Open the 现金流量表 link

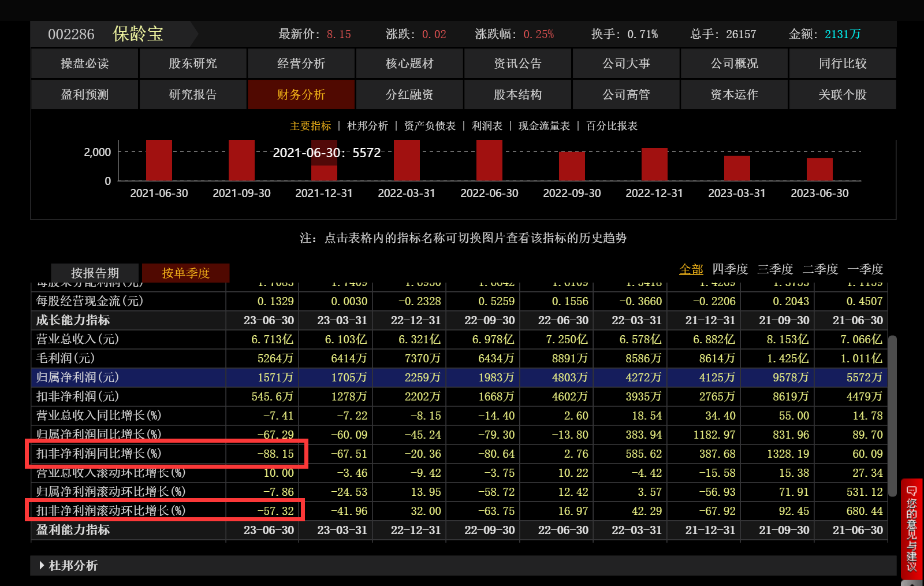pos(544,126)
